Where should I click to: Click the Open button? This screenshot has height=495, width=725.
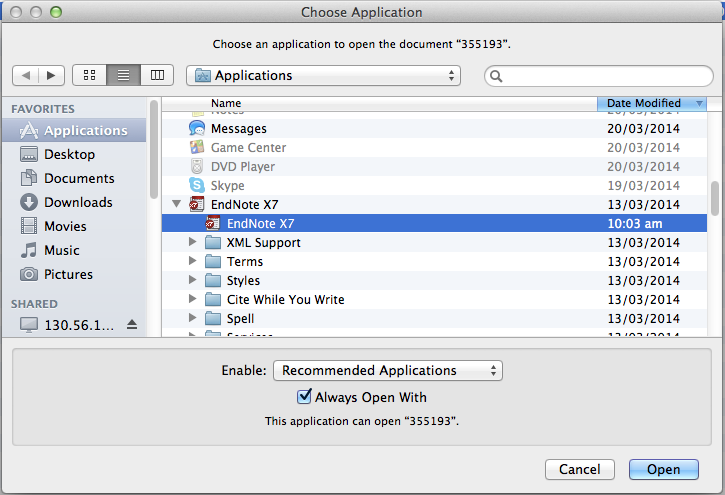point(663,469)
